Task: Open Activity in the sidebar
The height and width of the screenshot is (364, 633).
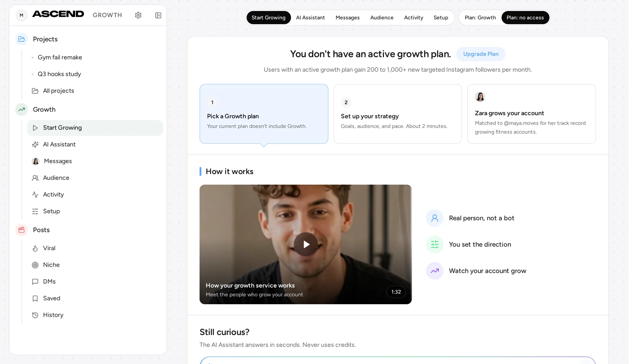Action: [95, 194]
